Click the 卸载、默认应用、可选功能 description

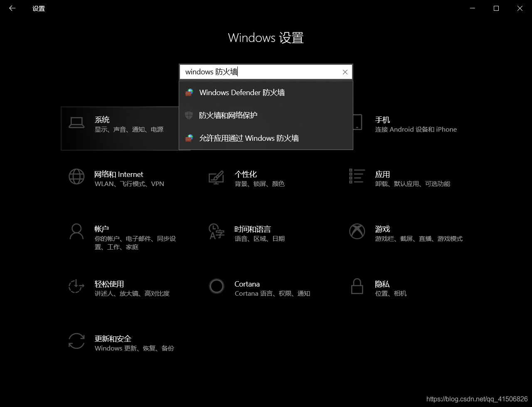pos(413,184)
